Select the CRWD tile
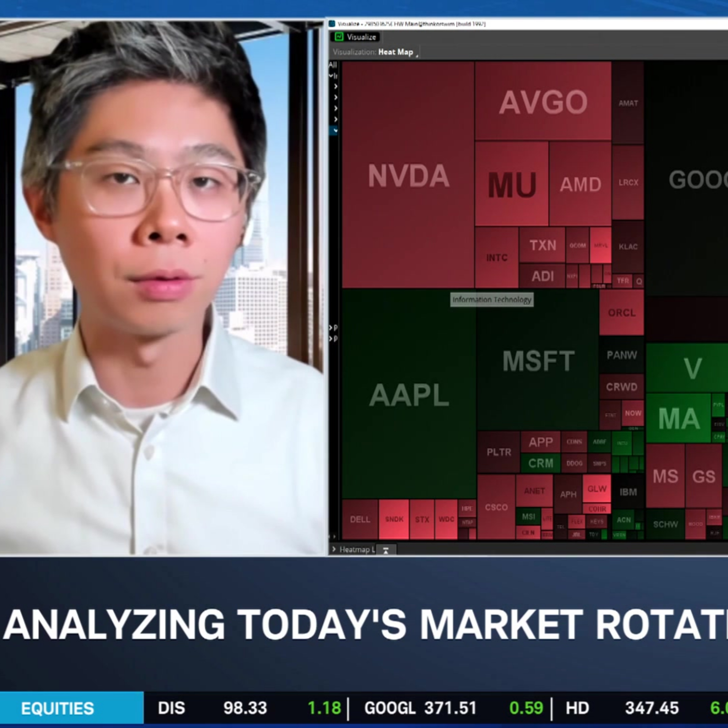Screen dimensions: 728x728 (x=621, y=387)
